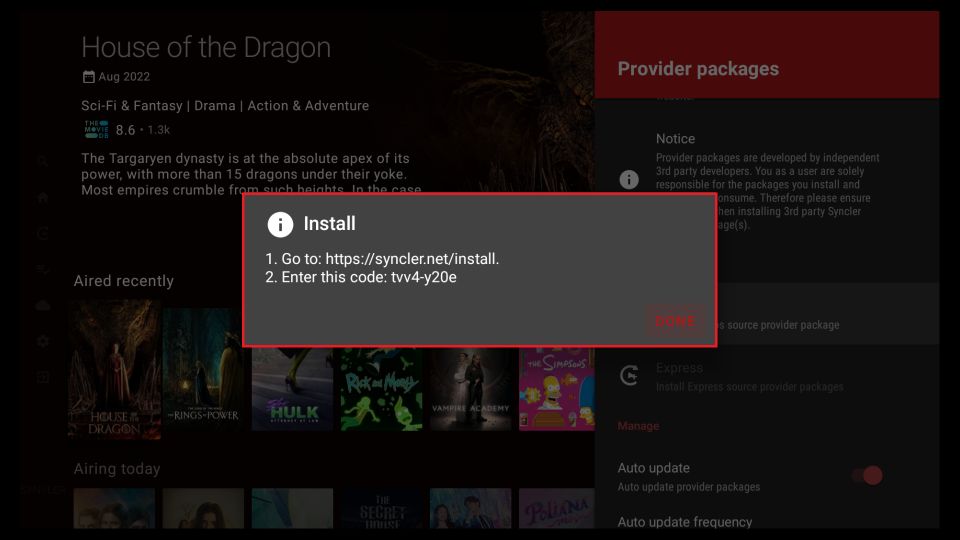Click the Install dialog title
Image resolution: width=960 pixels, height=540 pixels.
pyautogui.click(x=329, y=223)
